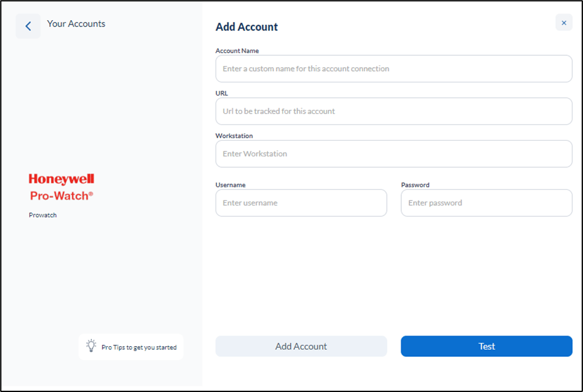583x392 pixels.
Task: Click the Prowatch caption under logo
Action: 43,215
